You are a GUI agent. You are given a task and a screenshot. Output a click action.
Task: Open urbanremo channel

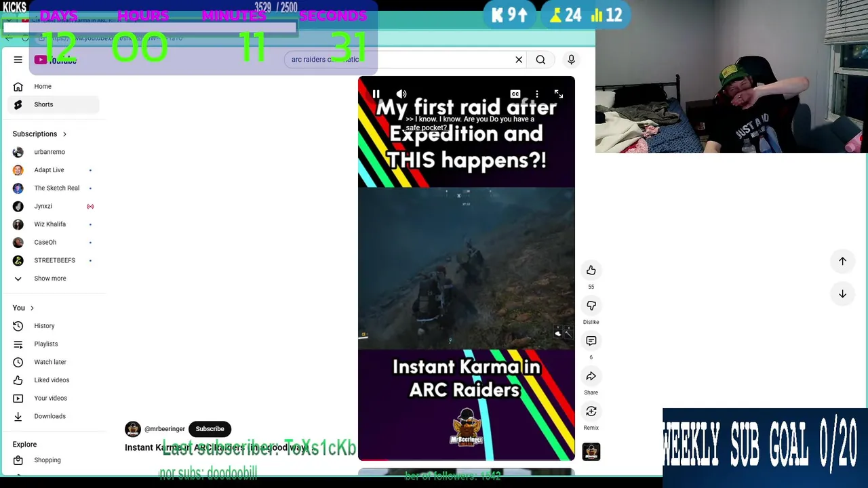pos(53,152)
